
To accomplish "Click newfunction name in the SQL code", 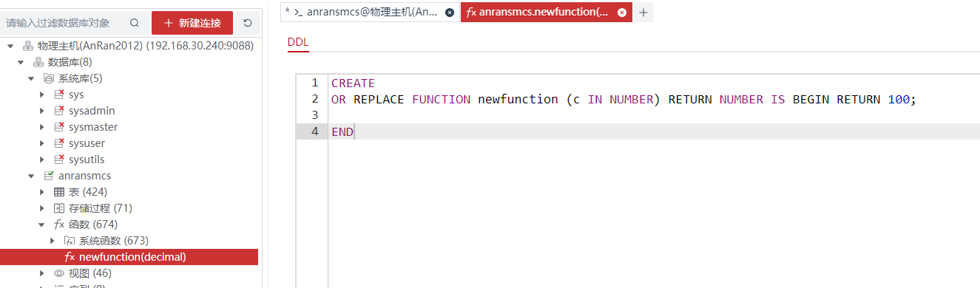I will 518,99.
